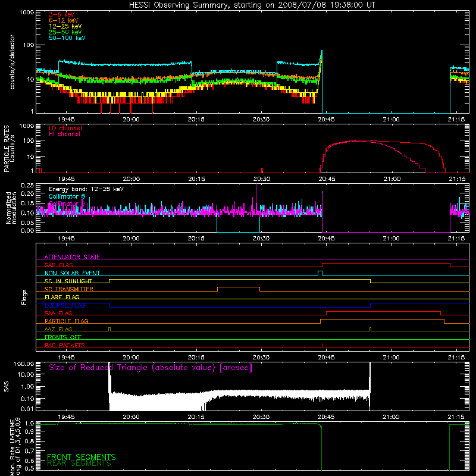Click the NON SOLAR EVENT flag label
The height and width of the screenshot is (476, 476).
(72, 273)
